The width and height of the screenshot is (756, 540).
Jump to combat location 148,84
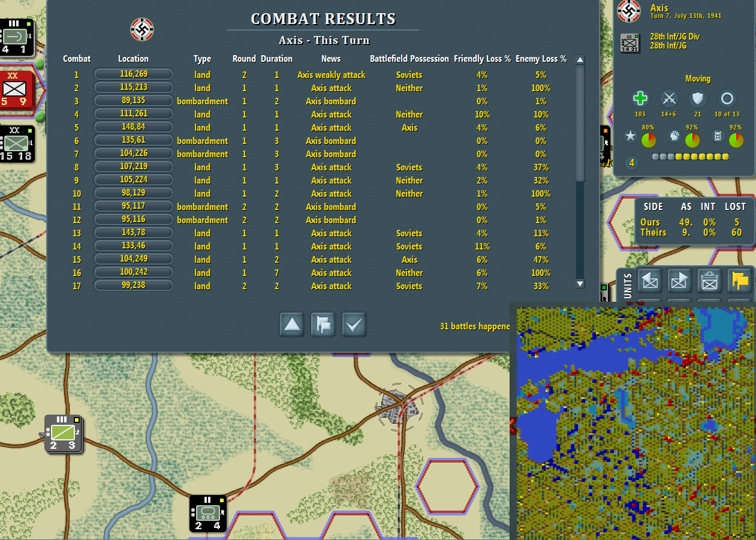coord(134,127)
